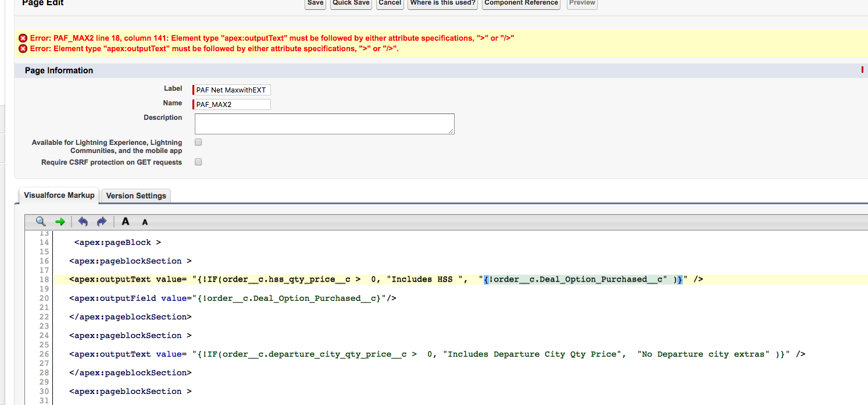Open Where is this used?

(442, 3)
